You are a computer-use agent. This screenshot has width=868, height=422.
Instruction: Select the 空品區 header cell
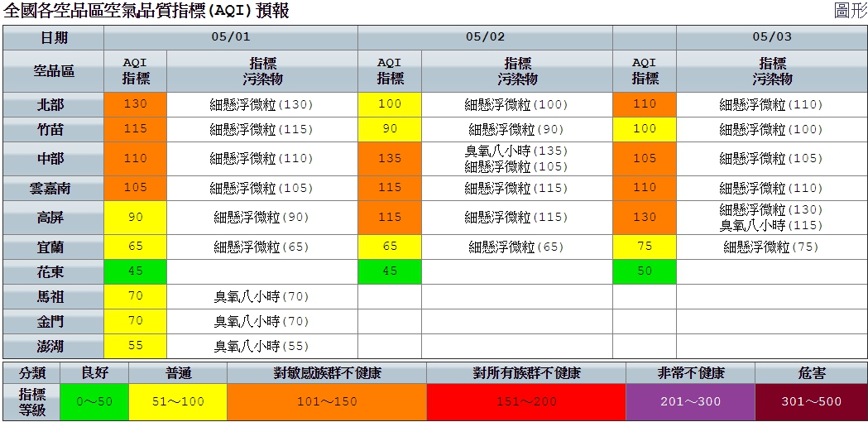point(54,71)
